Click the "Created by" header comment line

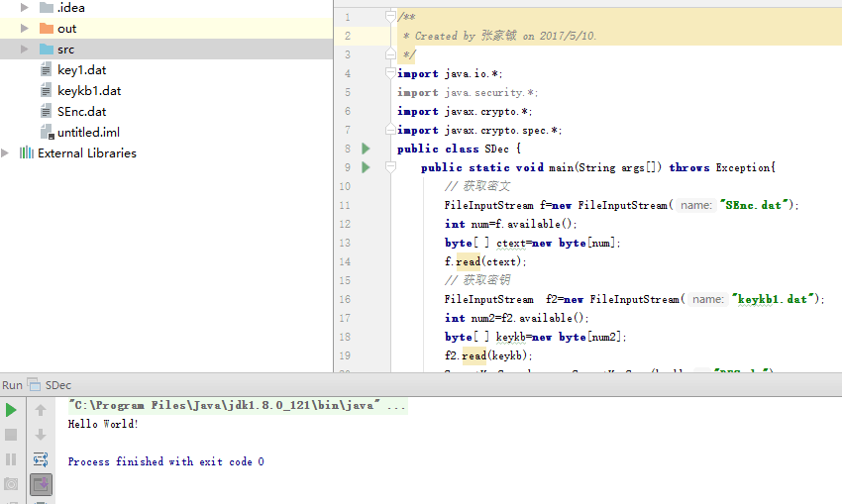499,36
